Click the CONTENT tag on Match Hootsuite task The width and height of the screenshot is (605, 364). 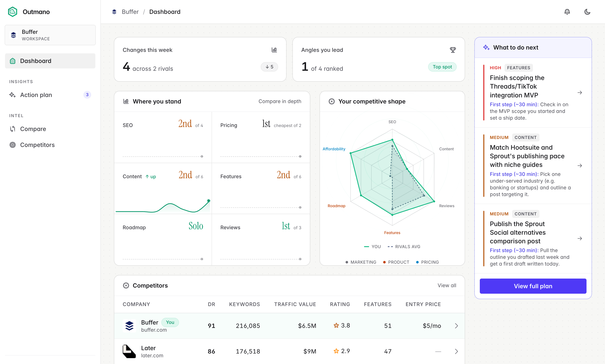pyautogui.click(x=525, y=138)
